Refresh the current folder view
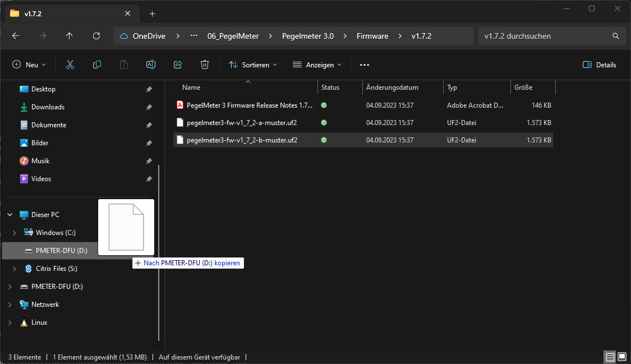The width and height of the screenshot is (631, 364). [x=96, y=36]
